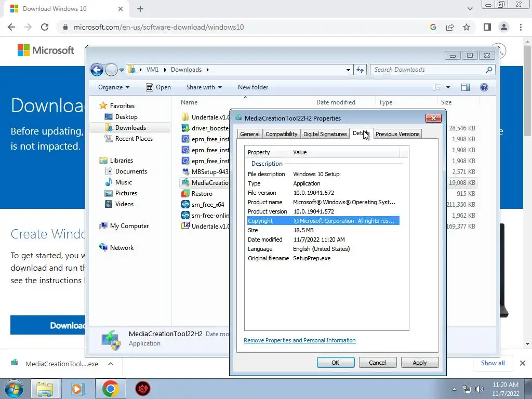Click the network tray icon
532x399 pixels.
click(467, 389)
